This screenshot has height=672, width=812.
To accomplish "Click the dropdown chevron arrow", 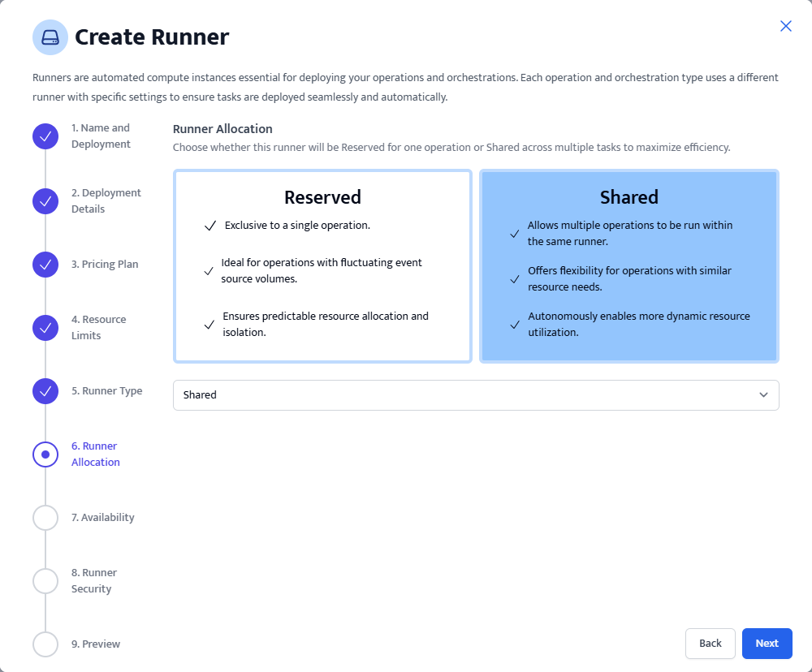I will click(763, 395).
